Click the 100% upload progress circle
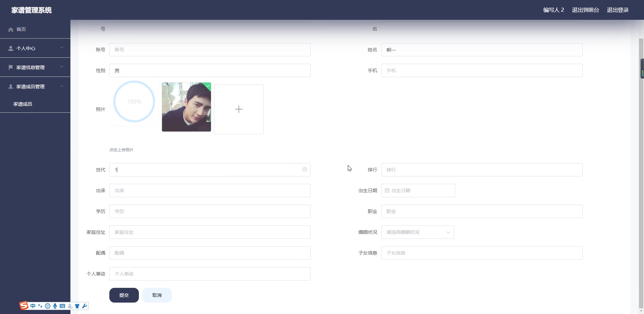Image resolution: width=644 pixels, height=314 pixels. coord(134,102)
